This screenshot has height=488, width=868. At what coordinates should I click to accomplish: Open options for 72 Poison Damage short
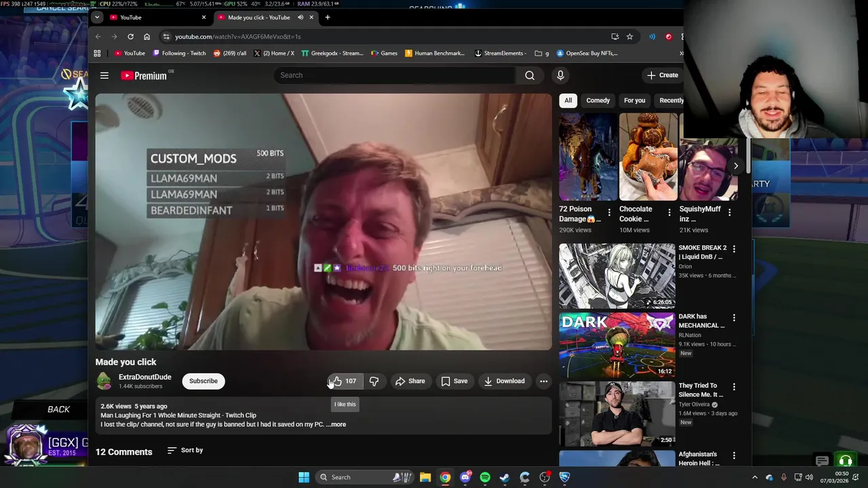[x=609, y=212]
